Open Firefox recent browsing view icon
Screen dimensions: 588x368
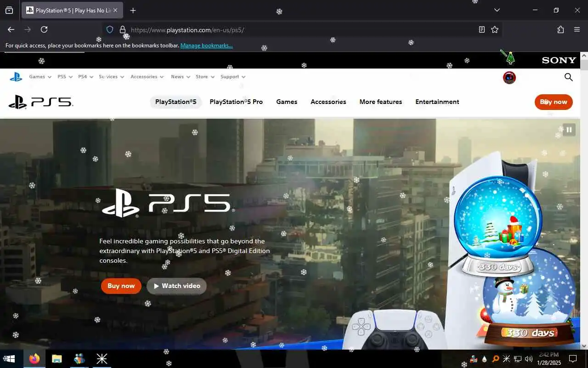click(x=9, y=10)
